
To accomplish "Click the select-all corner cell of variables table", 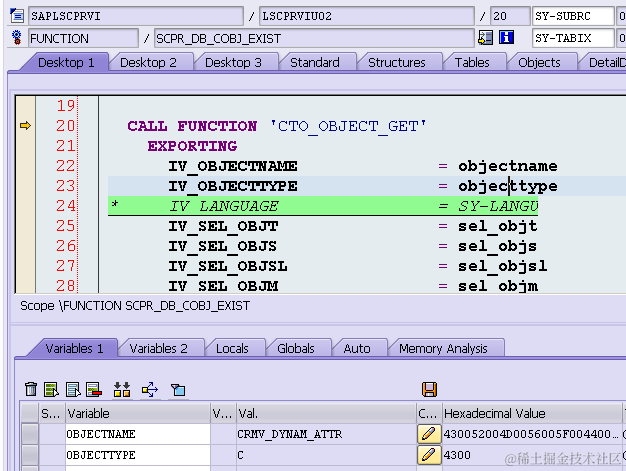I will pos(30,413).
